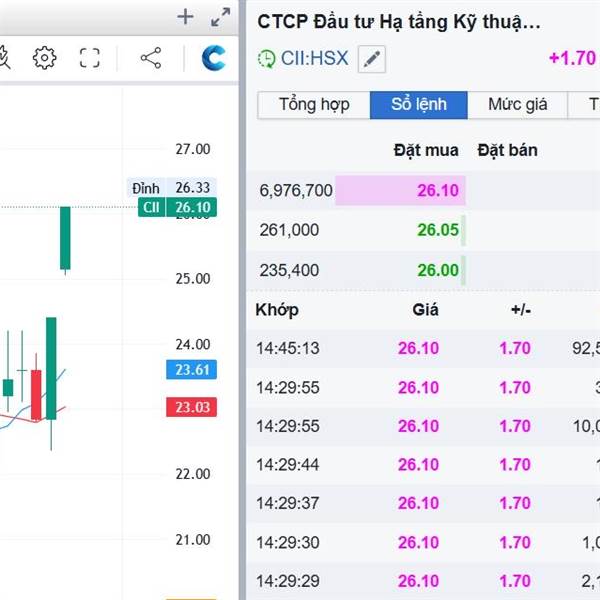Click the green clock icon next to CII:HSX

coord(266,59)
